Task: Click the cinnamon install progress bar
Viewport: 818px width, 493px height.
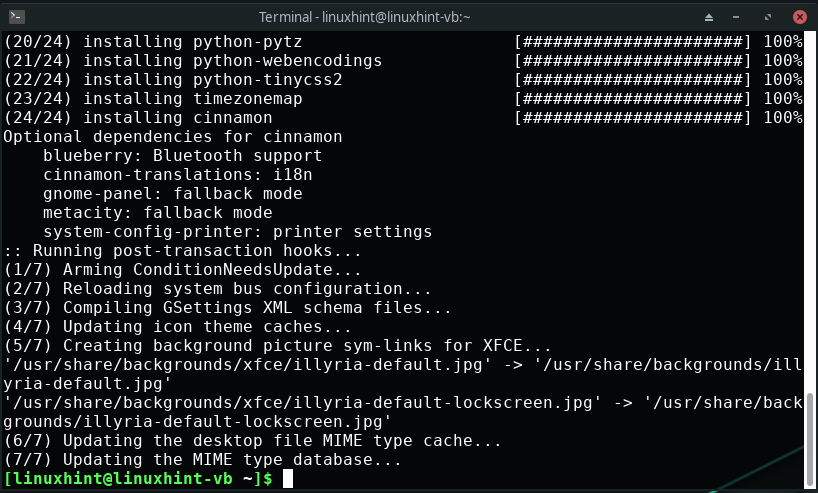Action: coord(632,118)
